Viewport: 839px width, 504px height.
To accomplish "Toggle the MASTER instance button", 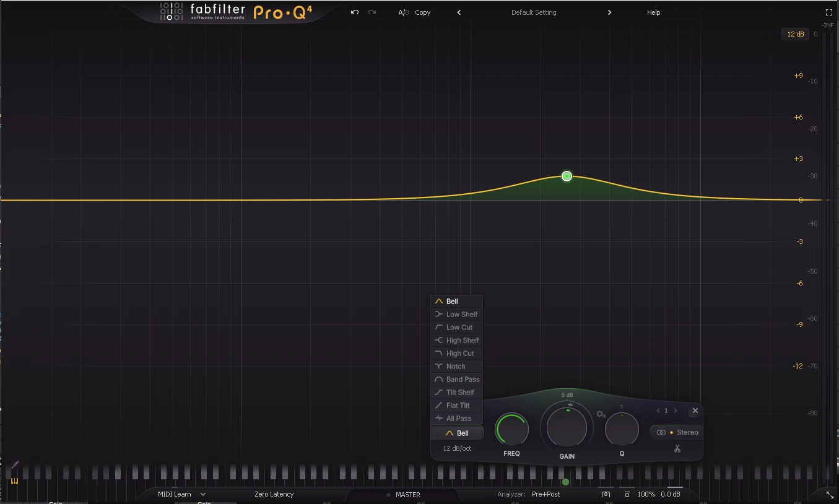I will (403, 495).
